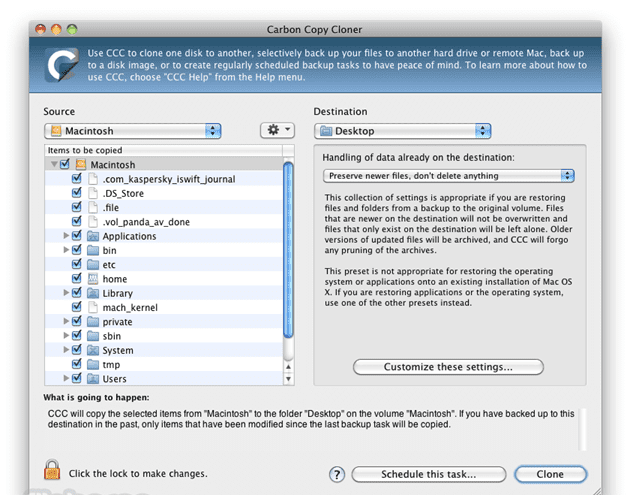
Task: Select the .file document icon
Action: 93,207
